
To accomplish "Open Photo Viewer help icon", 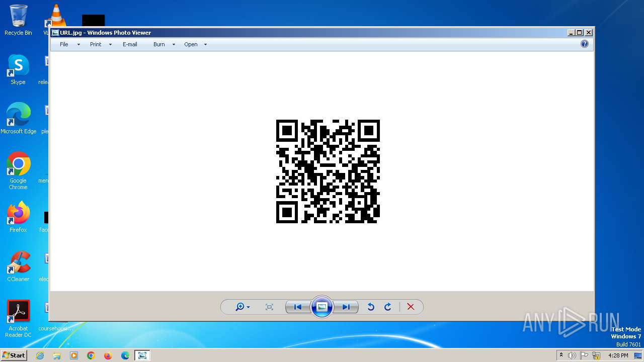I will [x=585, y=44].
